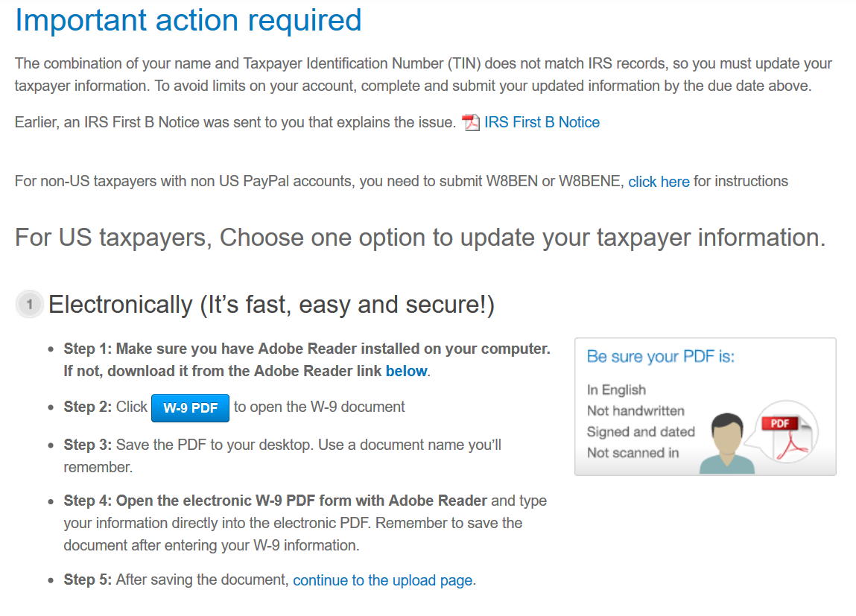This screenshot has width=856, height=616.
Task: Jump to Adobe Reader via the "below" link
Action: click(406, 371)
